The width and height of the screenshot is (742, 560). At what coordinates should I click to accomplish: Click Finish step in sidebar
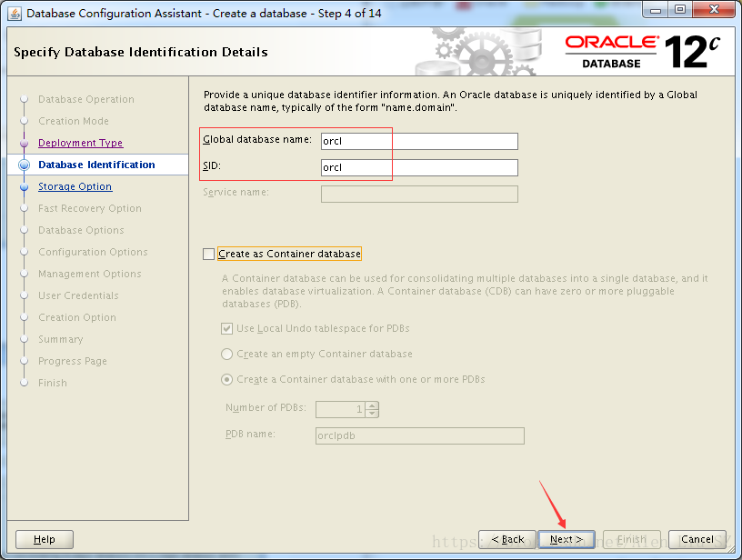(53, 383)
